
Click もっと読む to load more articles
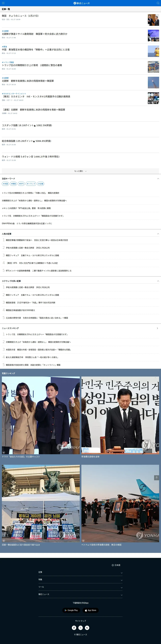click(80, 171)
